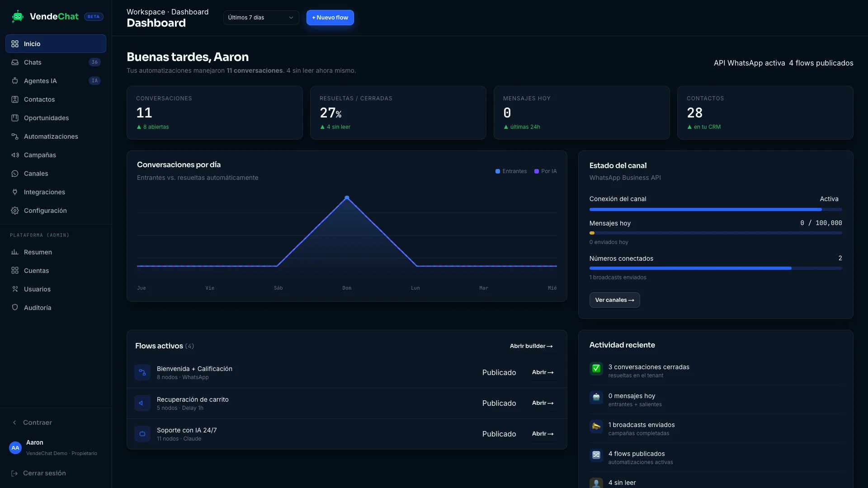The width and height of the screenshot is (868, 488).
Task: Select Automatizaciones in sidebar
Action: pyautogui.click(x=56, y=136)
